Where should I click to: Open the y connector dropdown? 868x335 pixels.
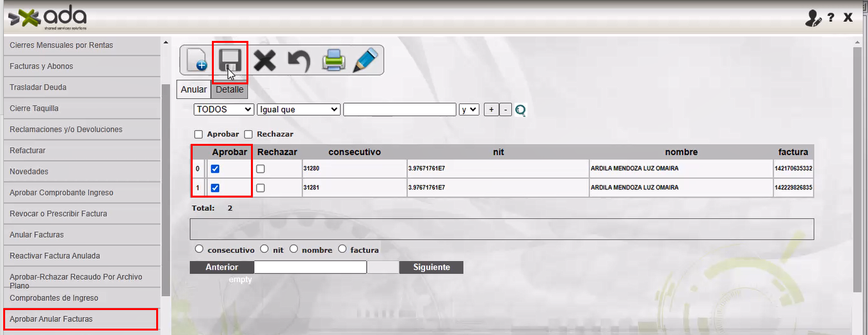click(x=469, y=109)
